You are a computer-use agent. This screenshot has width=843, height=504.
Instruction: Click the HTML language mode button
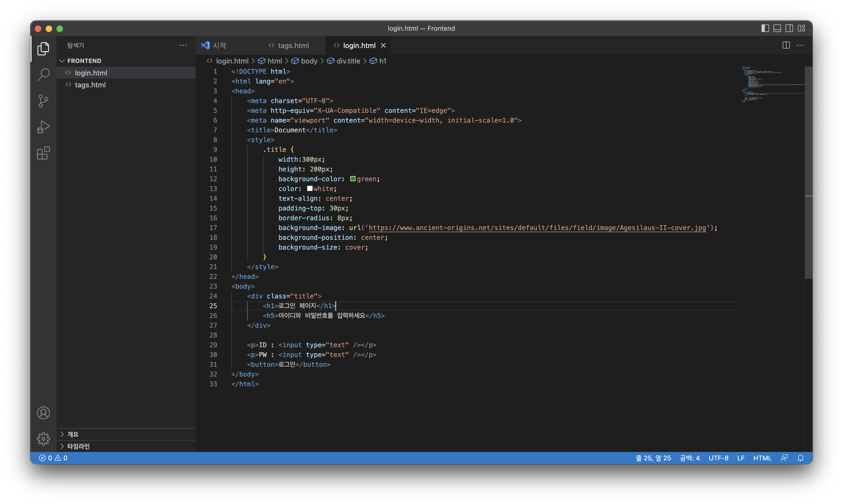(762, 458)
